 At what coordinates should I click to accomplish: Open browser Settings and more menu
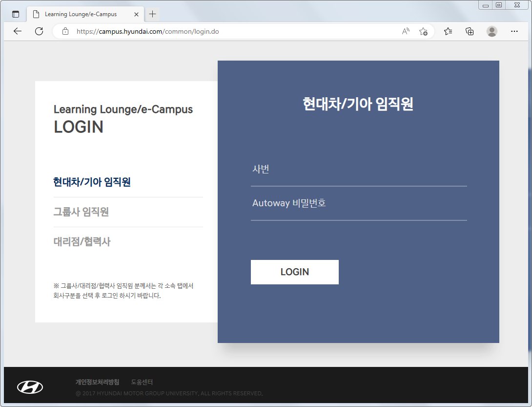coord(514,31)
